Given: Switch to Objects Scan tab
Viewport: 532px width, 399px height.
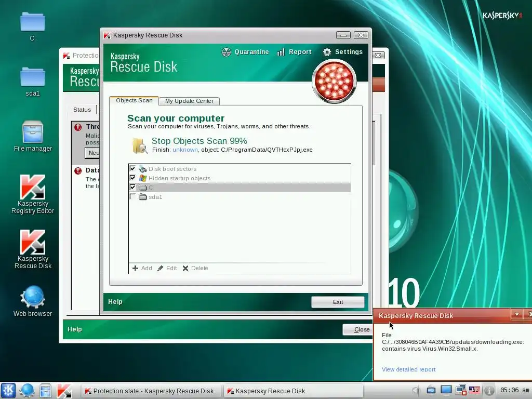Looking at the screenshot, I should 134,100.
